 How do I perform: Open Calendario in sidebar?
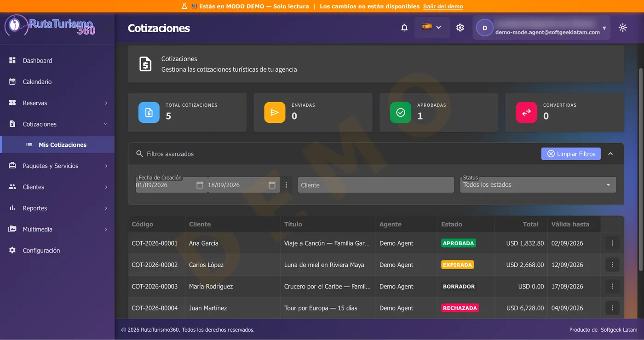(57, 82)
